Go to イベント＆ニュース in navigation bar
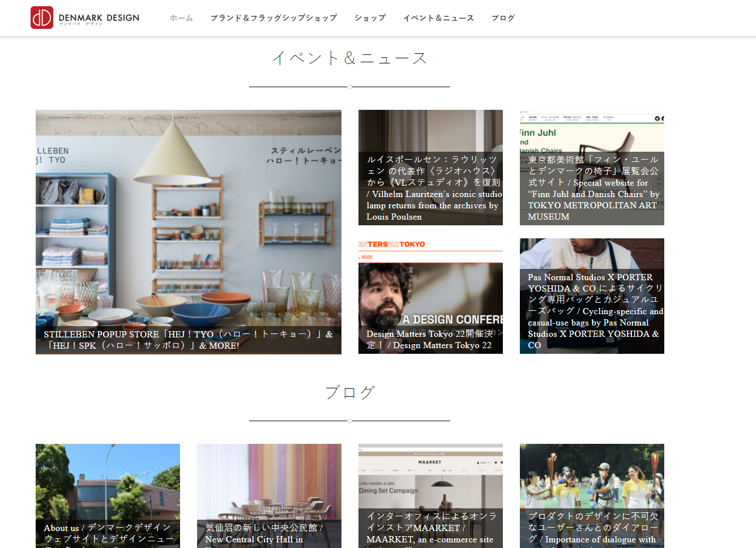This screenshot has height=548, width=756. pyautogui.click(x=438, y=18)
